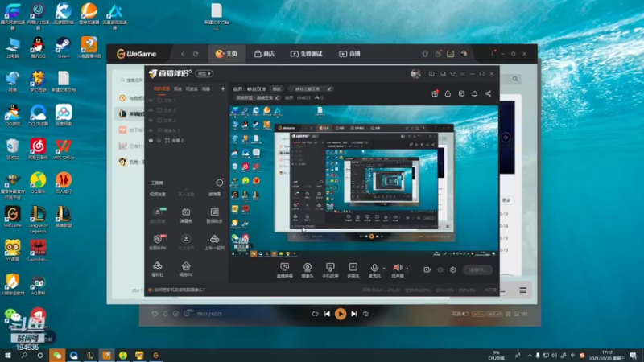Open the data assistant tool icon
Viewport: 644px width, 362px height.
pyautogui.click(x=214, y=215)
